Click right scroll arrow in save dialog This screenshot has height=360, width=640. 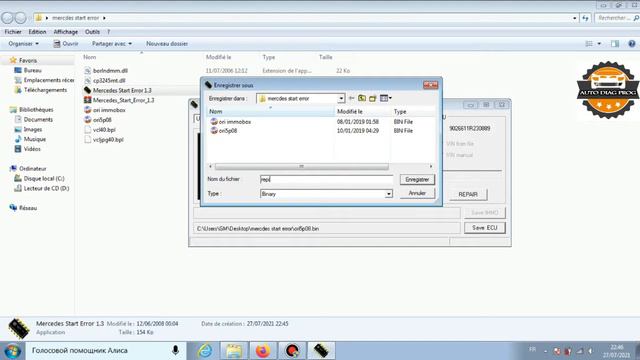[431, 167]
